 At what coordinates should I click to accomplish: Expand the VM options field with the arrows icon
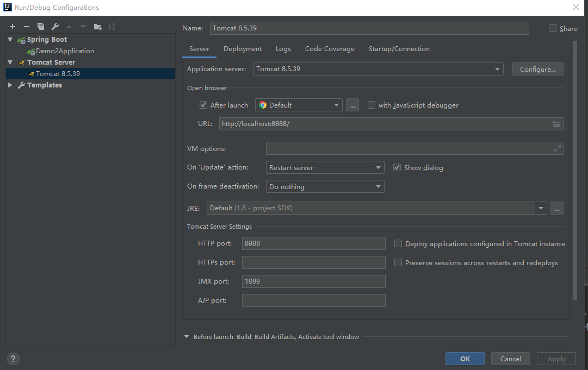click(x=557, y=149)
